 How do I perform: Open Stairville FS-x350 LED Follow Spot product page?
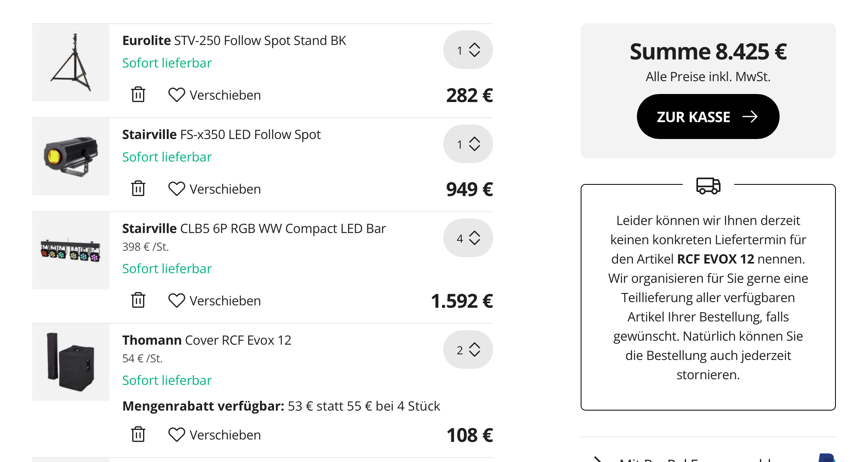tap(221, 135)
